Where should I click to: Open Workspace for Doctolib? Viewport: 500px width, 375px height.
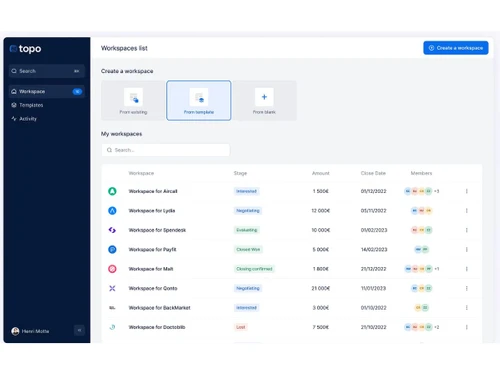pyautogui.click(x=157, y=327)
